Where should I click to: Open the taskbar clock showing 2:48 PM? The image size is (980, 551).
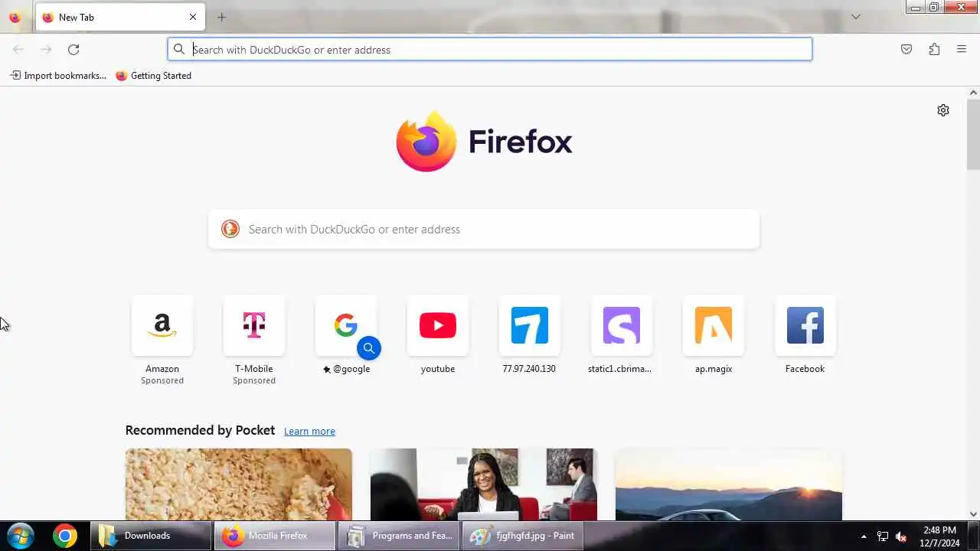(x=939, y=536)
